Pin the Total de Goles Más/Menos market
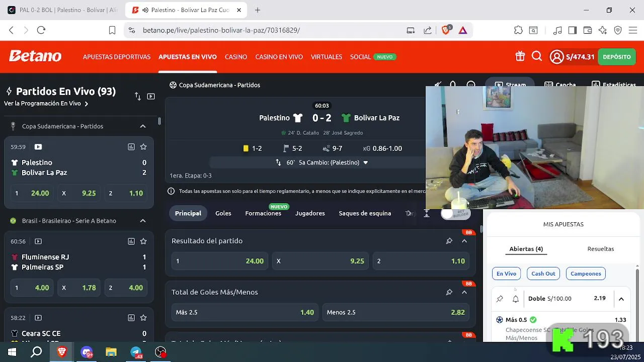644x362 pixels. (449, 292)
